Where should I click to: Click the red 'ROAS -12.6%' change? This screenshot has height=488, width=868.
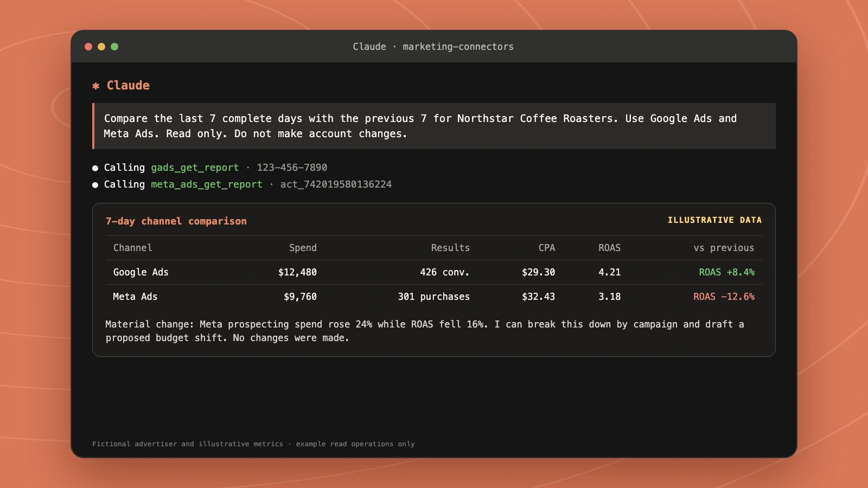pyautogui.click(x=724, y=297)
